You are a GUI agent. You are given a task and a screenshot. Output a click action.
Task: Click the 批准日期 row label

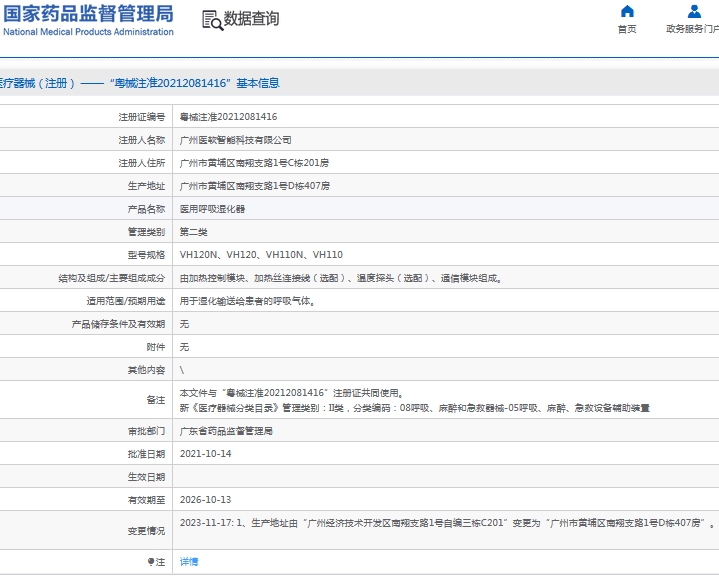[x=146, y=454]
